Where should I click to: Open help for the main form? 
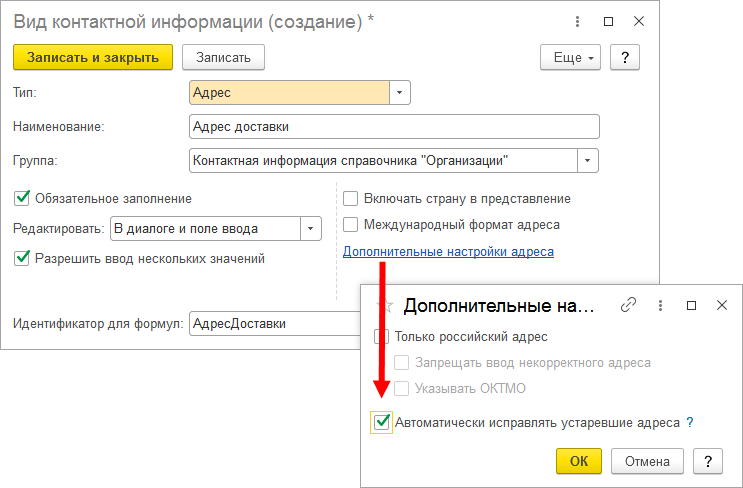tap(624, 57)
